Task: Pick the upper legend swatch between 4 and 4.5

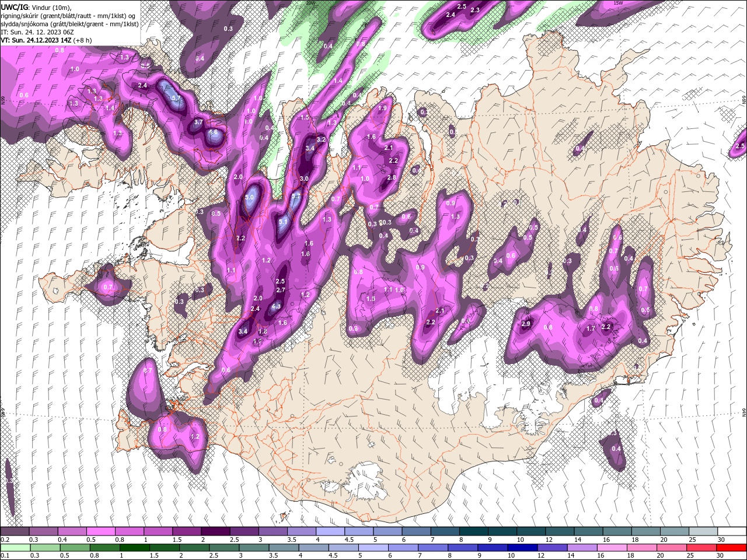Action: [330, 531]
